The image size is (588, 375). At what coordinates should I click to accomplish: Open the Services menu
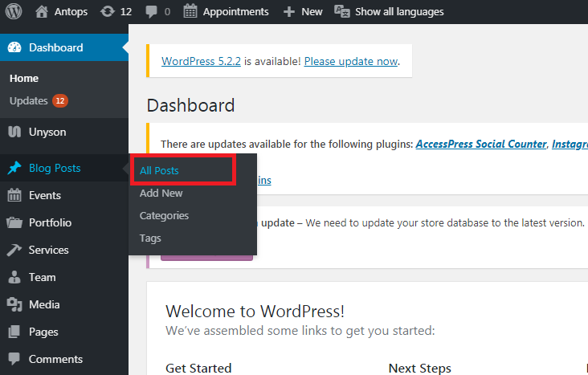pos(64,250)
